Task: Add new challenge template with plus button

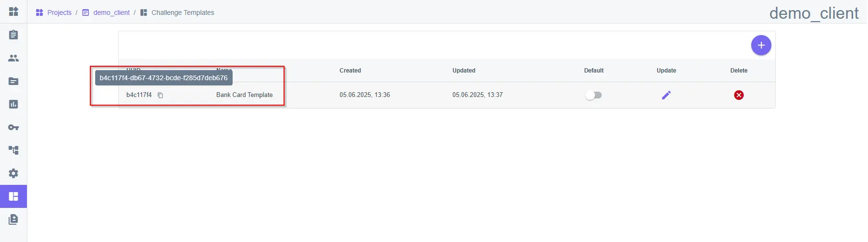Action: pyautogui.click(x=761, y=45)
